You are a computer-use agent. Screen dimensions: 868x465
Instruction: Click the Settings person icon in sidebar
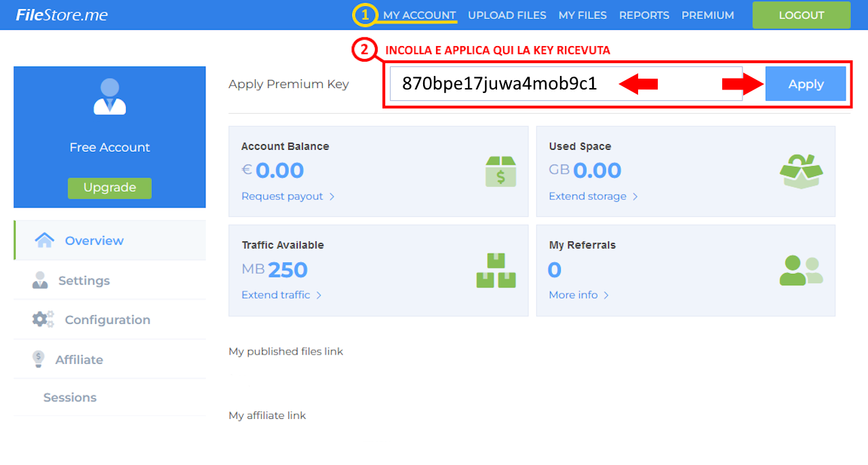click(40, 281)
